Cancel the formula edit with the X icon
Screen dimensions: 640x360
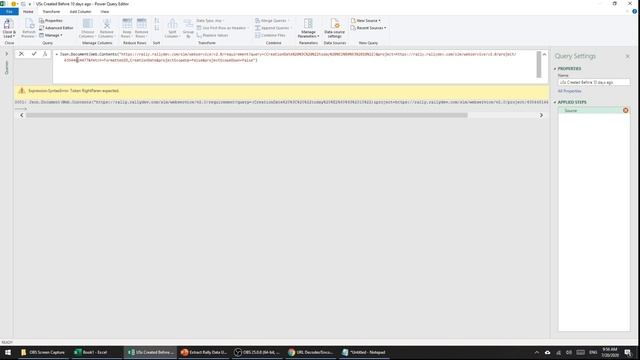(21, 54)
